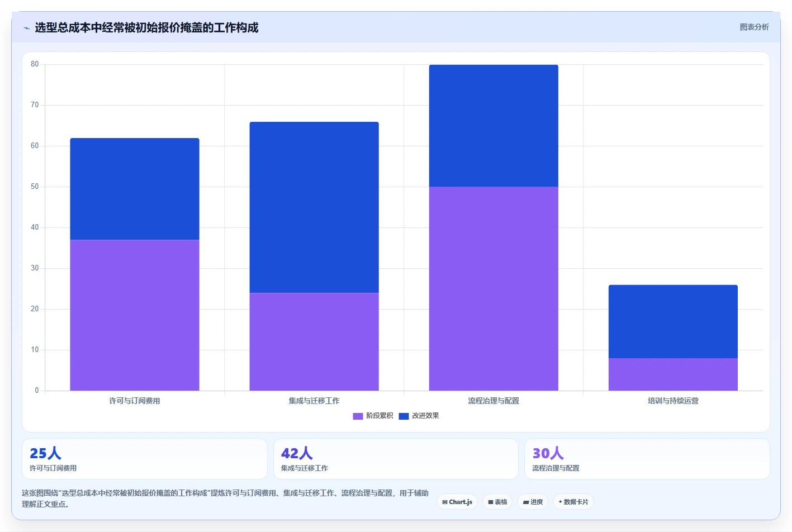Screen dimensions: 792x532
Task: Open the 25人 许可与订阅费用 card
Action: (145, 459)
